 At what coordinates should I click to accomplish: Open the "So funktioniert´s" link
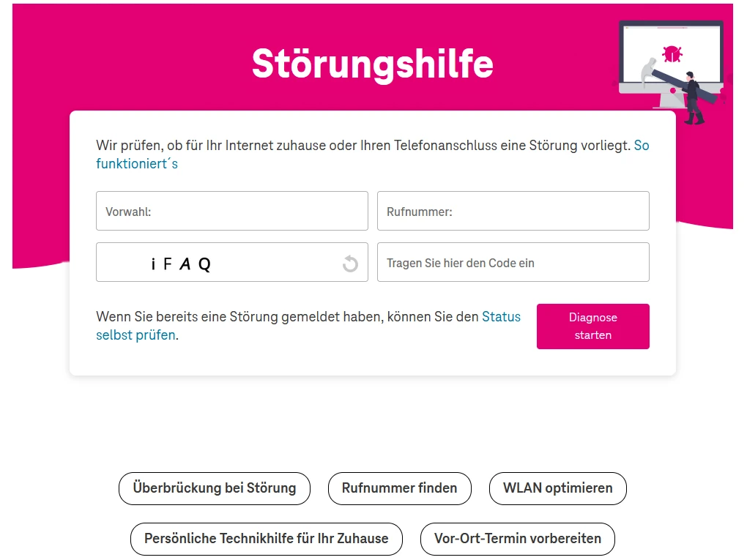[136, 164]
